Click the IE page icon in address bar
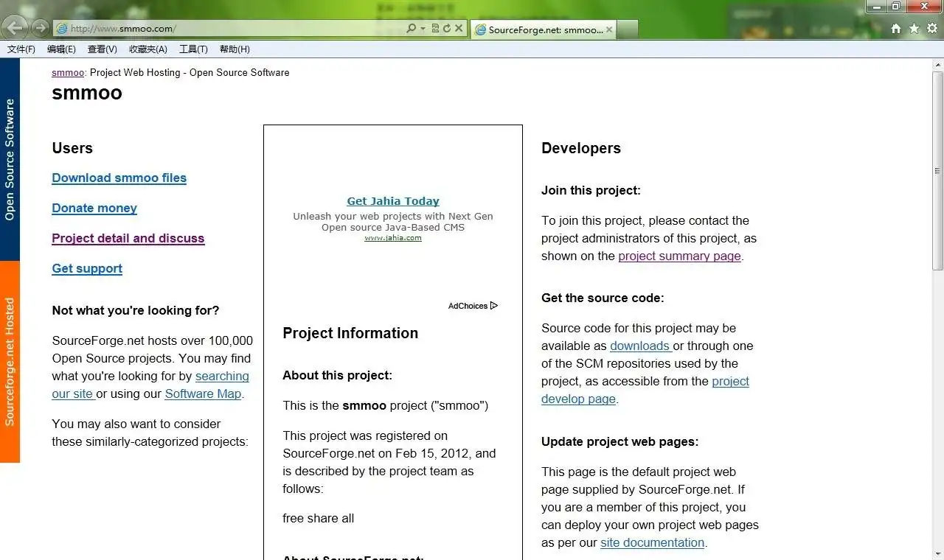 point(62,29)
